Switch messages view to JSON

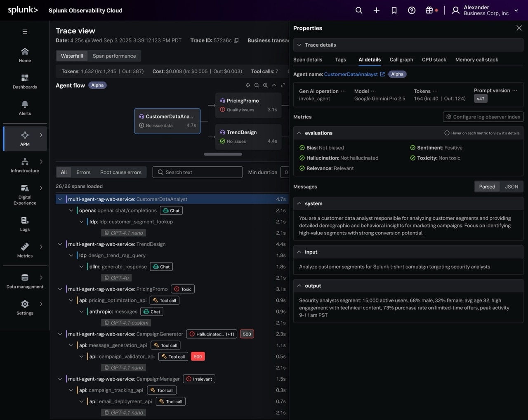tap(511, 186)
